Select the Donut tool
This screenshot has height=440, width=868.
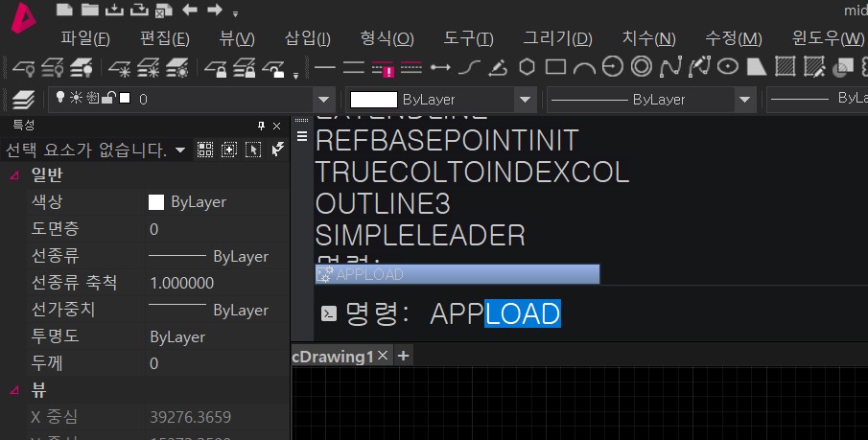tap(642, 67)
